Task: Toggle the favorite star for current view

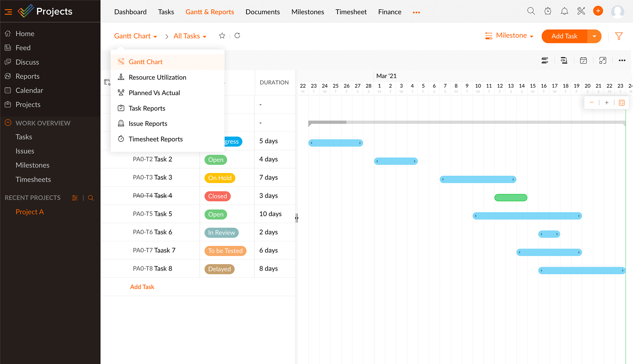Action: click(x=222, y=36)
